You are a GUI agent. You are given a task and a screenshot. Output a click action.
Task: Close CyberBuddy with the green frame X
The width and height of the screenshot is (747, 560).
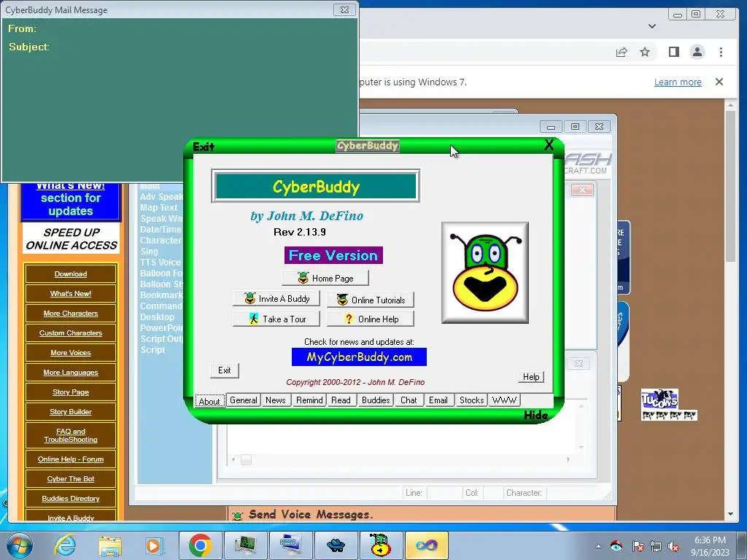pyautogui.click(x=549, y=145)
